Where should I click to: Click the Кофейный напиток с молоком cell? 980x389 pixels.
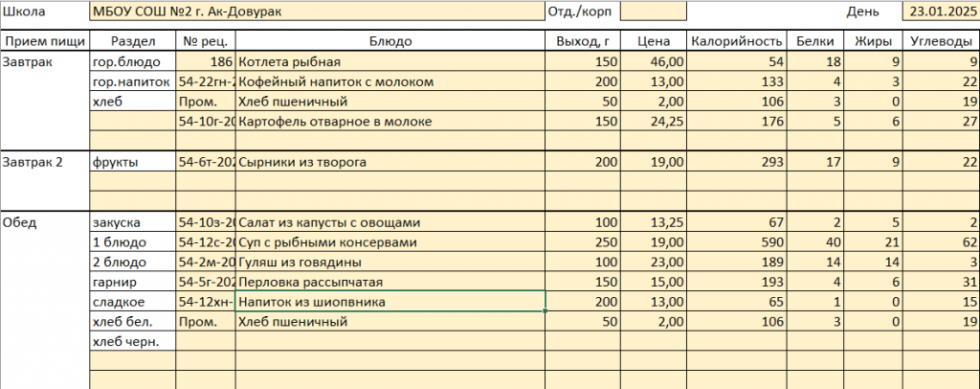tap(390, 82)
